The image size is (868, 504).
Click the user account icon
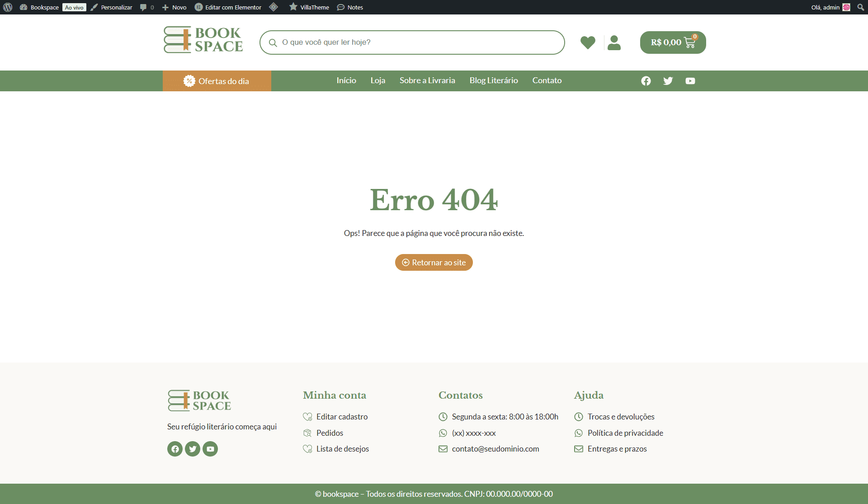click(614, 42)
